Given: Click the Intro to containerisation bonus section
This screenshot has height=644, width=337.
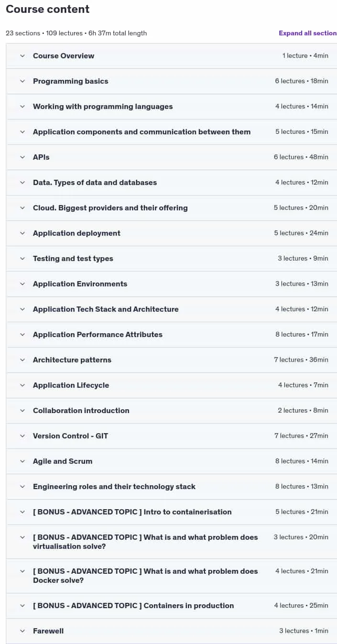Looking at the screenshot, I should (x=172, y=512).
